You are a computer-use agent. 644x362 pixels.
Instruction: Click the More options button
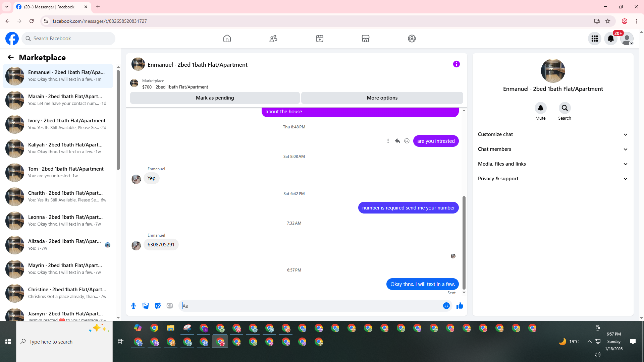click(x=382, y=98)
